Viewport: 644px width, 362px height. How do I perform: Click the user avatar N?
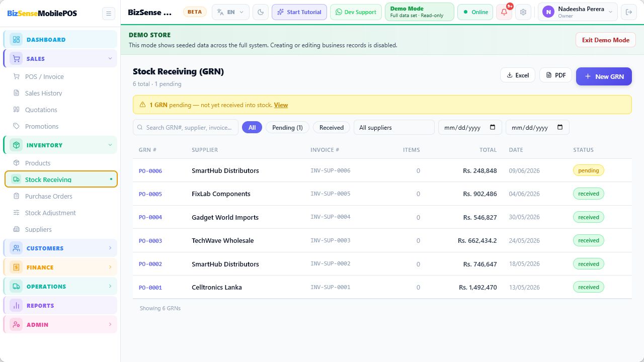548,12
